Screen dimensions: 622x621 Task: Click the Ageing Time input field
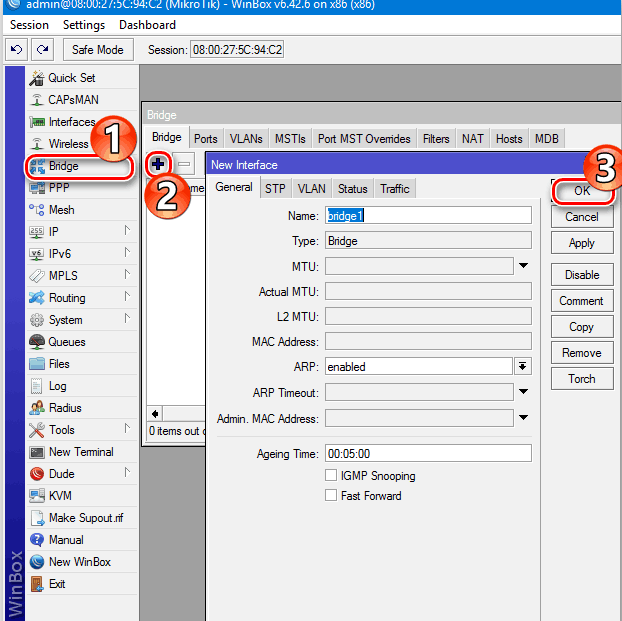(x=427, y=454)
